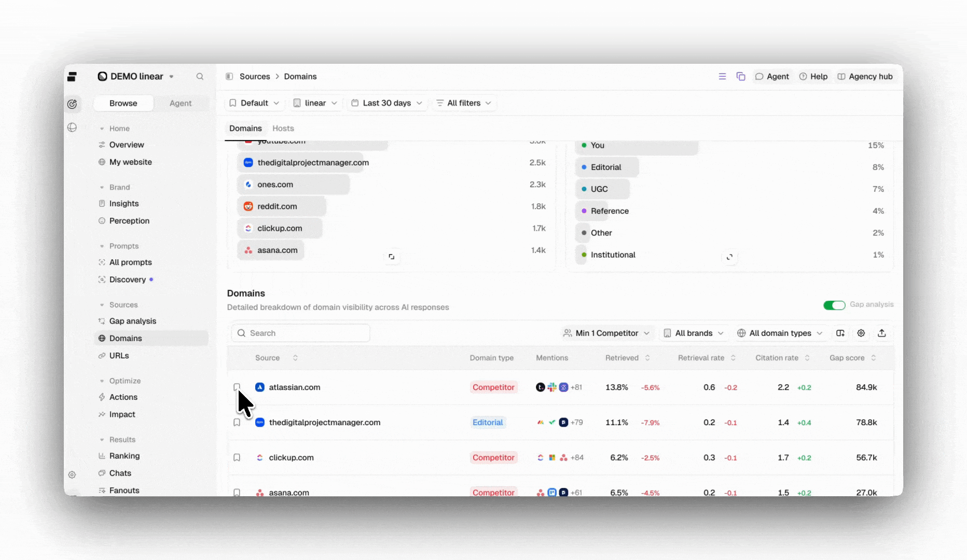Select the Browse mode in sidebar

click(x=123, y=103)
